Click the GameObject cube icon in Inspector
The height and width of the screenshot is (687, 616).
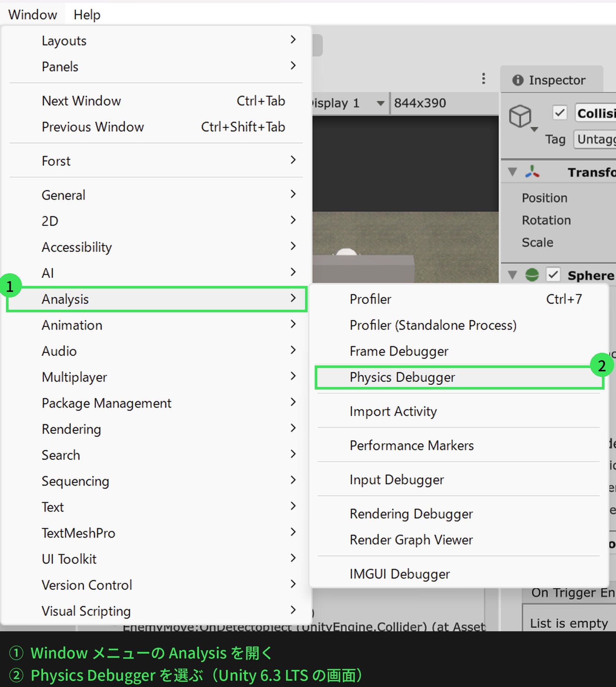[520, 116]
